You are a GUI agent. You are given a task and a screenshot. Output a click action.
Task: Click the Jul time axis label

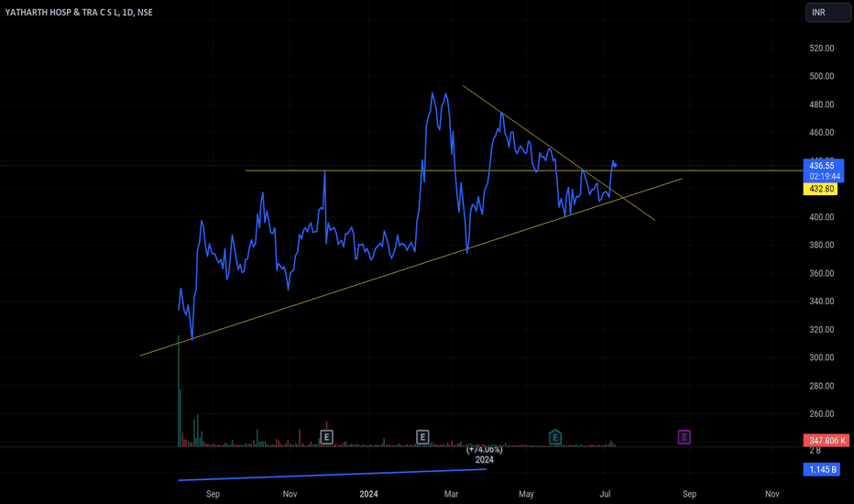point(605,494)
